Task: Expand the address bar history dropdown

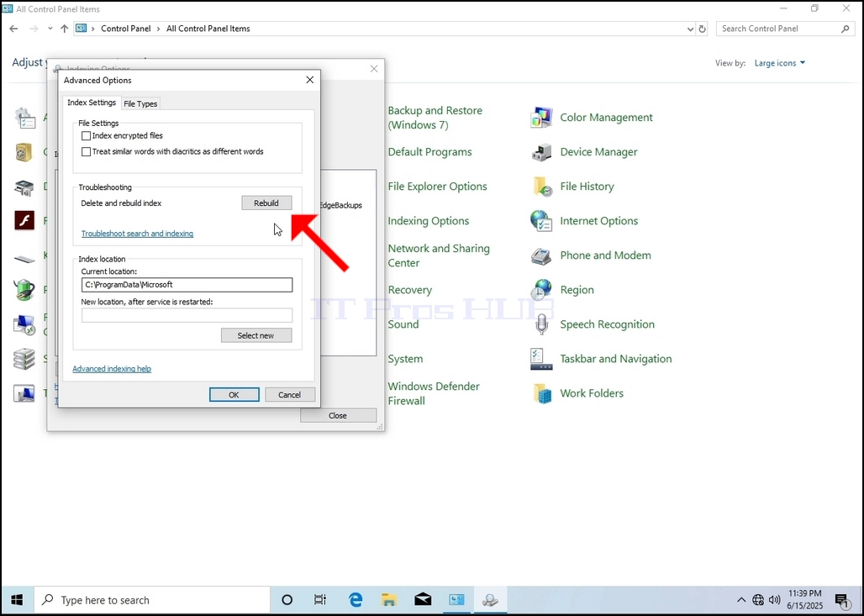Action: click(x=690, y=29)
